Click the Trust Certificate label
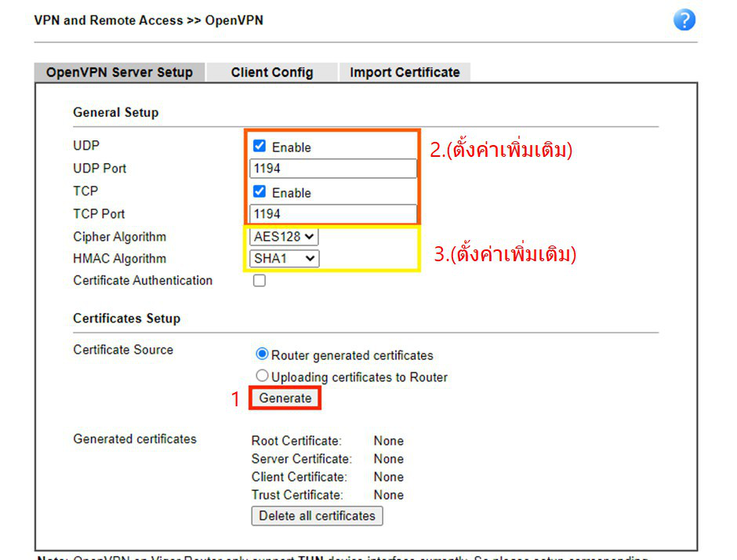Image resolution: width=737 pixels, height=560 pixels. click(297, 495)
